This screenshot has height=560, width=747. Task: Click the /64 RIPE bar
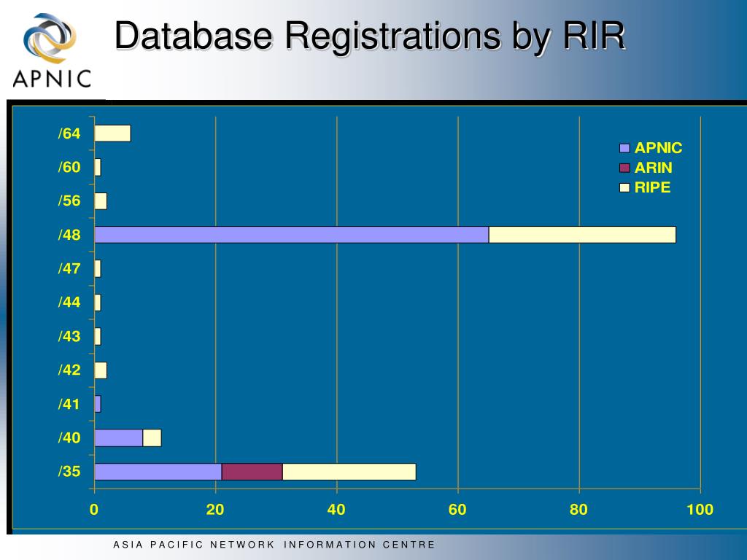tap(112, 133)
